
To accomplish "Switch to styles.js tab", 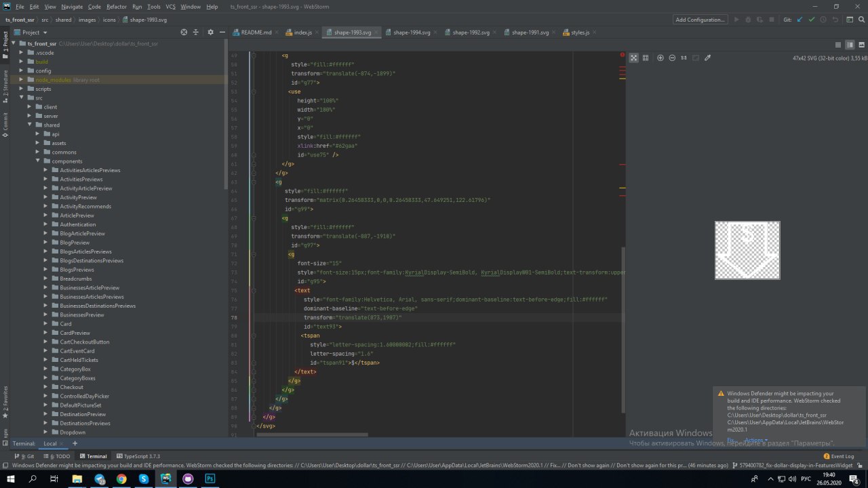I will tap(580, 33).
